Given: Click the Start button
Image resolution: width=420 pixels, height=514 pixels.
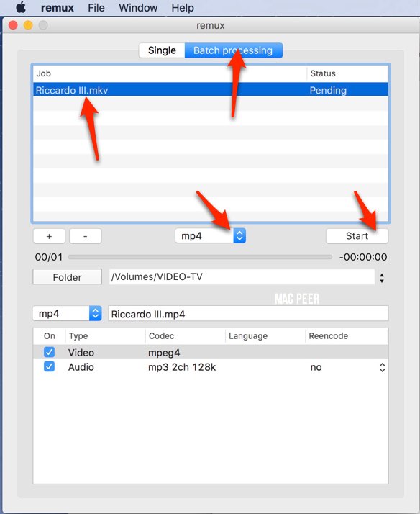Looking at the screenshot, I should pyautogui.click(x=357, y=235).
